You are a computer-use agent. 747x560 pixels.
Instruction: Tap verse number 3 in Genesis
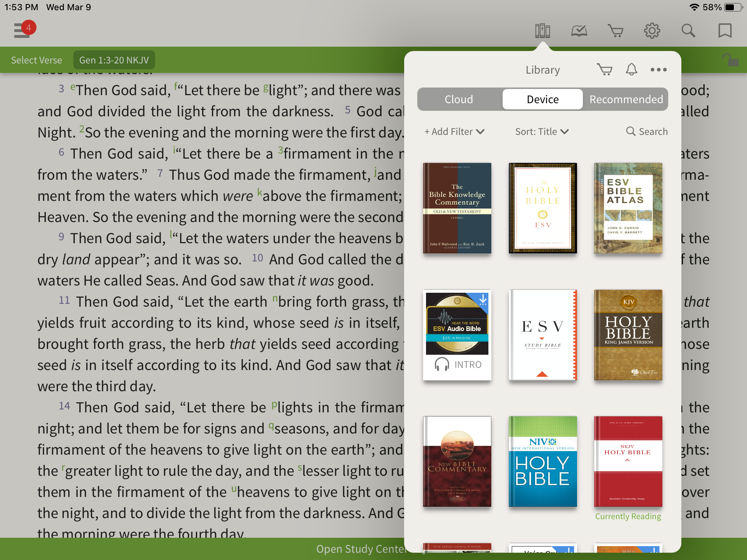pyautogui.click(x=61, y=89)
